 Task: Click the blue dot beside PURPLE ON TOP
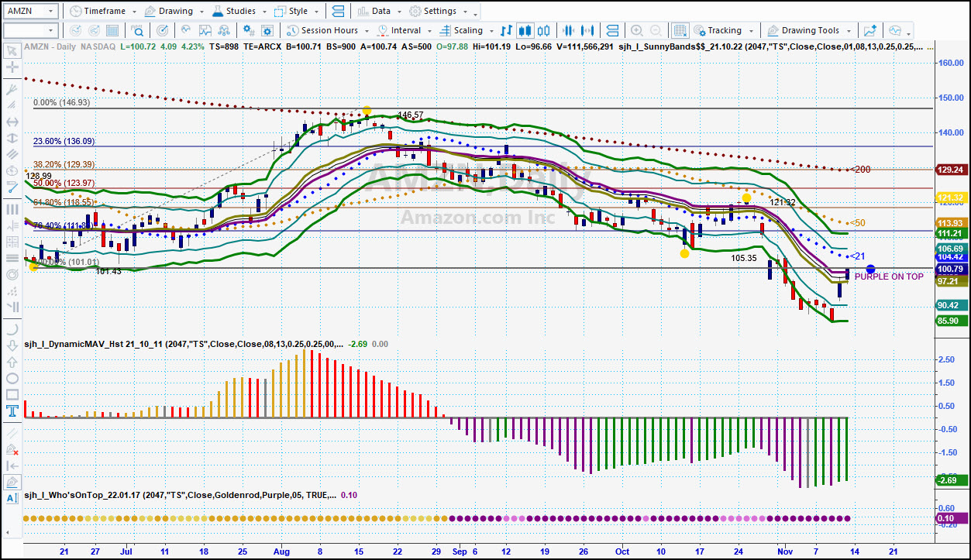point(870,269)
